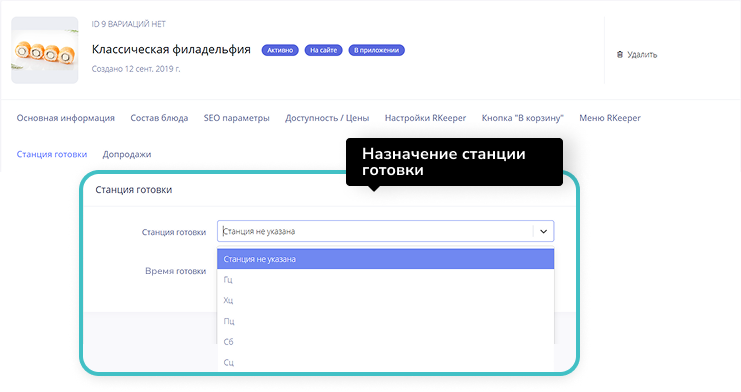The height and width of the screenshot is (392, 741).
Task: Select the Станция не указана option
Action: coord(385,259)
